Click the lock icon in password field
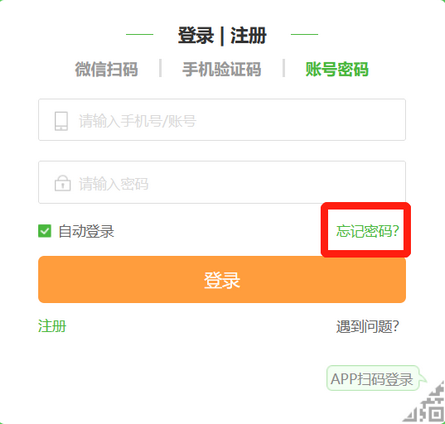 (63, 183)
